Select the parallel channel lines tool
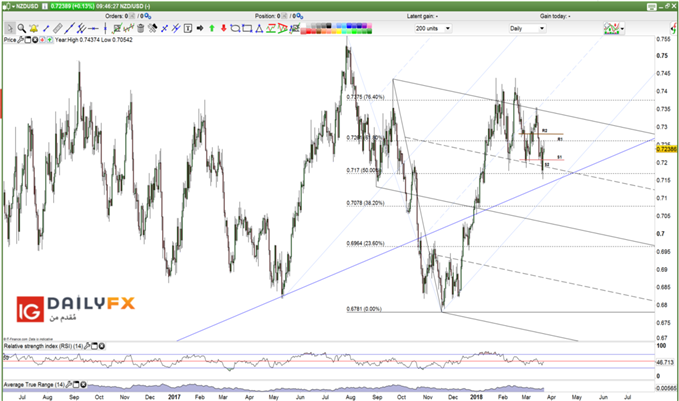The width and height of the screenshot is (679, 401). (81, 29)
